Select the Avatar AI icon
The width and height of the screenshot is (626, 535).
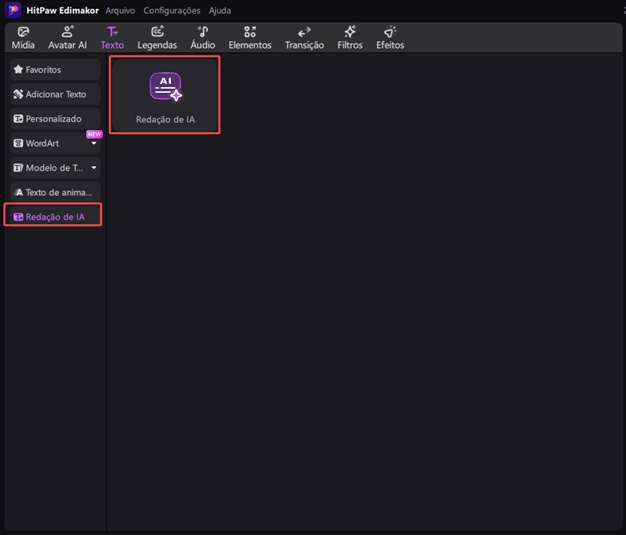[67, 33]
